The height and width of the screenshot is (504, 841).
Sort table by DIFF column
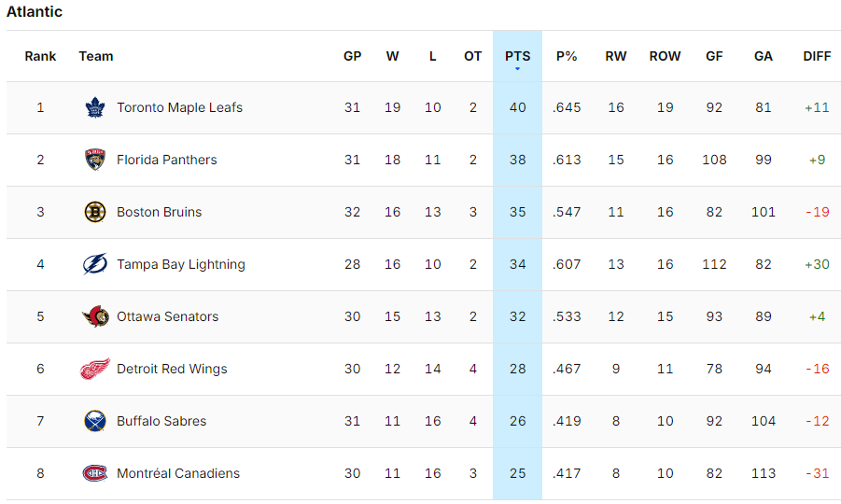pos(817,56)
